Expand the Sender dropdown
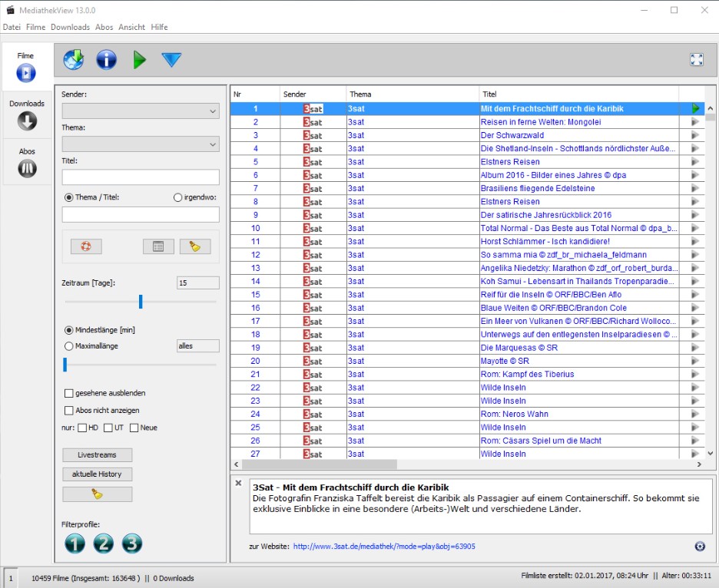Screen dimensions: 719x588 [x=141, y=111]
